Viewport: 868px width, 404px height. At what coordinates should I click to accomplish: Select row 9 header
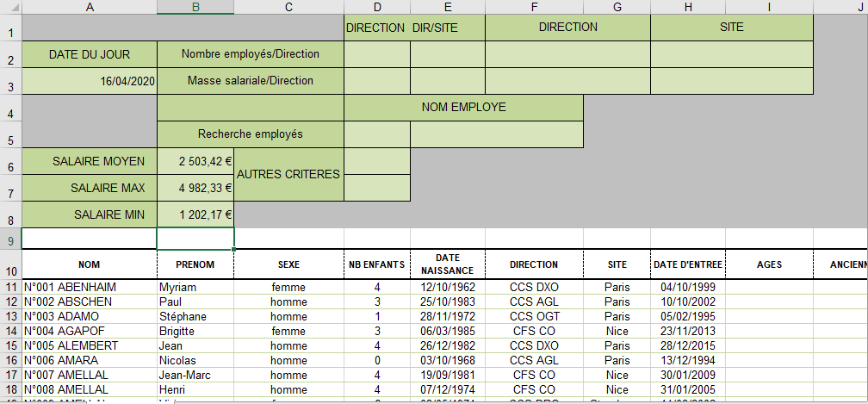click(x=9, y=239)
